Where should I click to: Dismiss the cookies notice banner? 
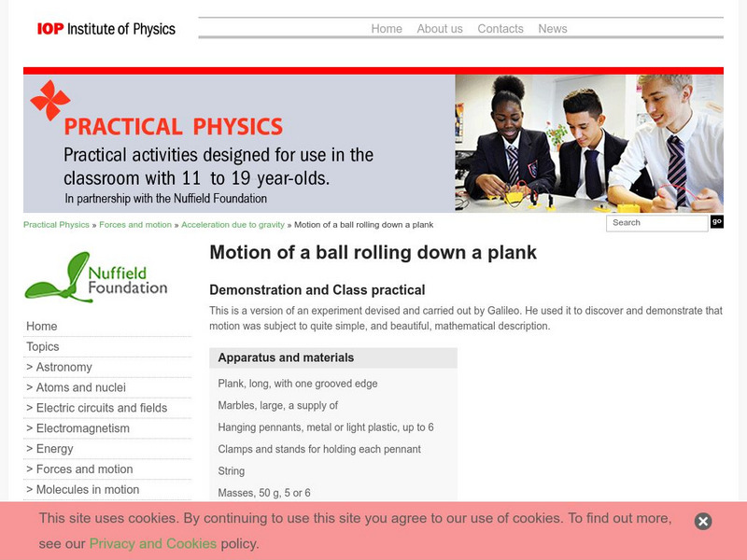coord(701,520)
